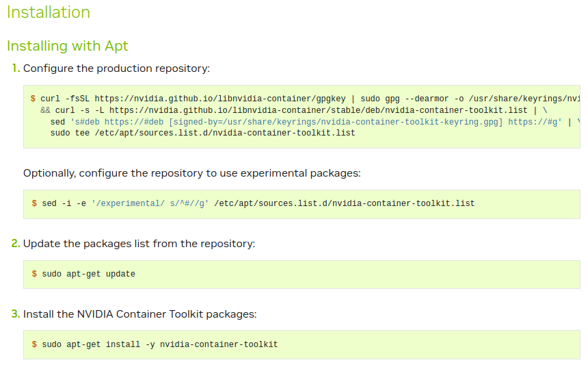
Task: Click step 1 Configure the production repository text
Action: pyautogui.click(x=117, y=68)
